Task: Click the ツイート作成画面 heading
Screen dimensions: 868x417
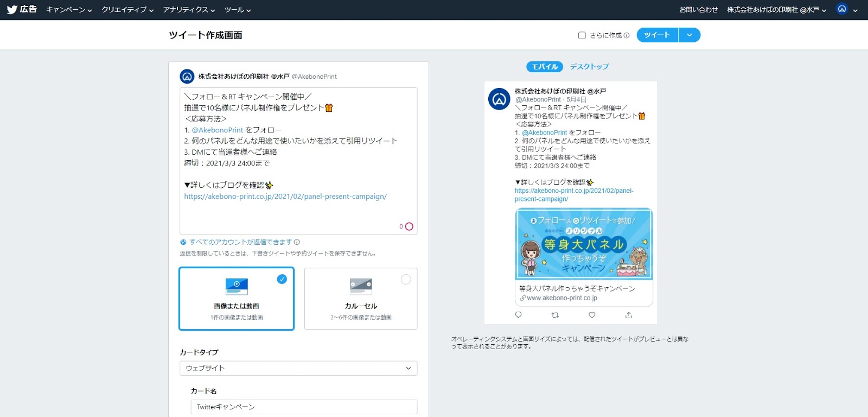Action: pyautogui.click(x=206, y=35)
